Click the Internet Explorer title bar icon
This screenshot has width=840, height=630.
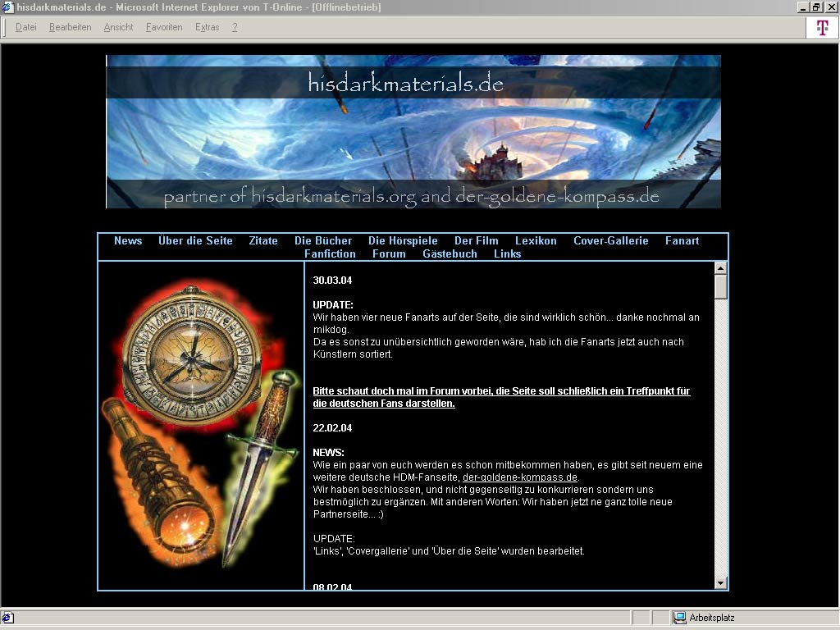point(7,7)
